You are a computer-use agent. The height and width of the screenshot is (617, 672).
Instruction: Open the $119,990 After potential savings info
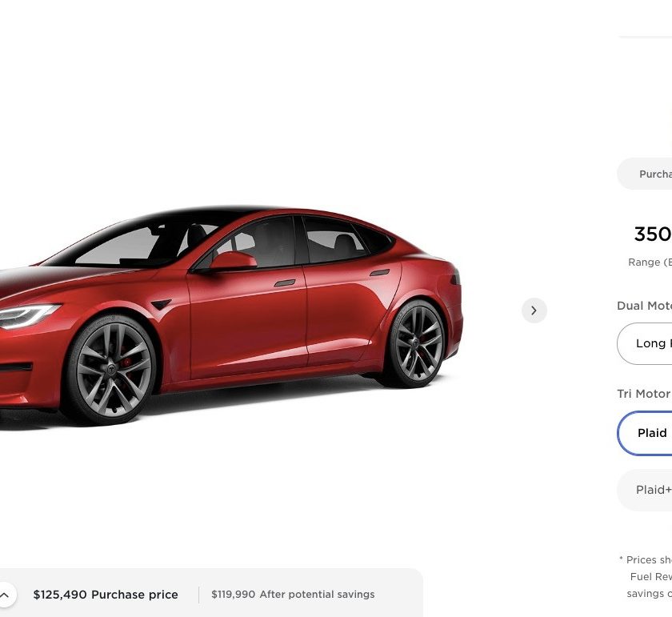293,595
